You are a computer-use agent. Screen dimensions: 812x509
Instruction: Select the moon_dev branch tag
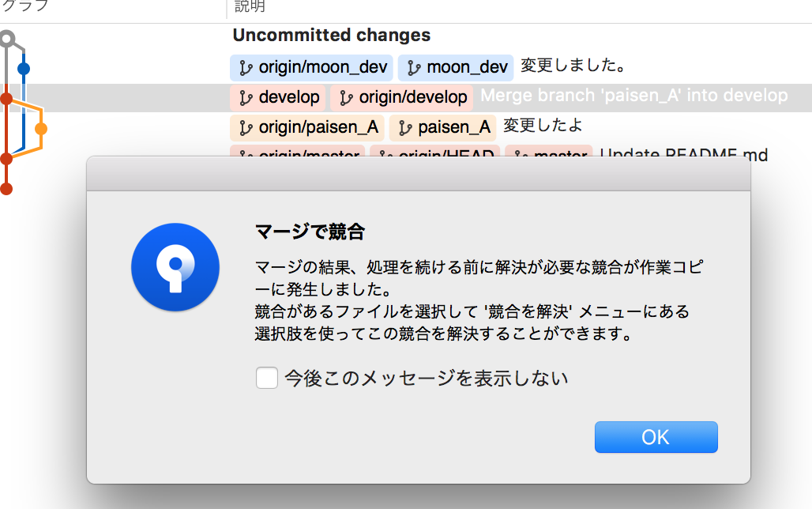(x=456, y=68)
